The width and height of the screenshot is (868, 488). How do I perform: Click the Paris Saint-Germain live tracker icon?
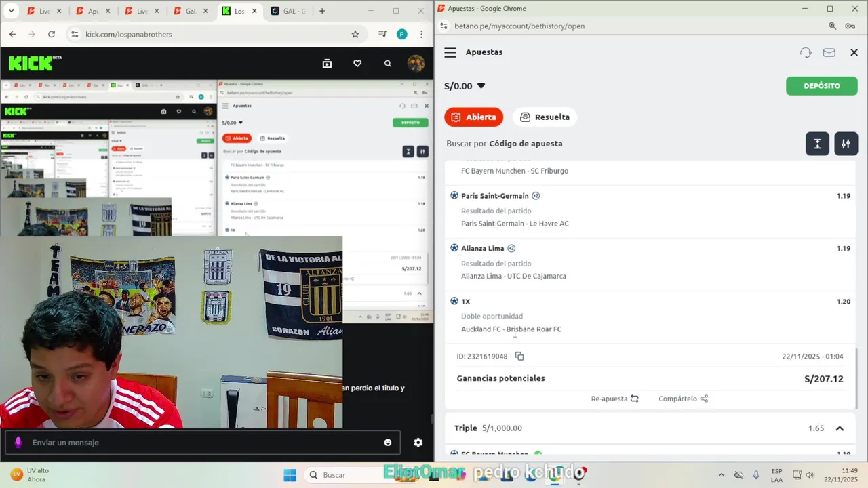coord(536,196)
